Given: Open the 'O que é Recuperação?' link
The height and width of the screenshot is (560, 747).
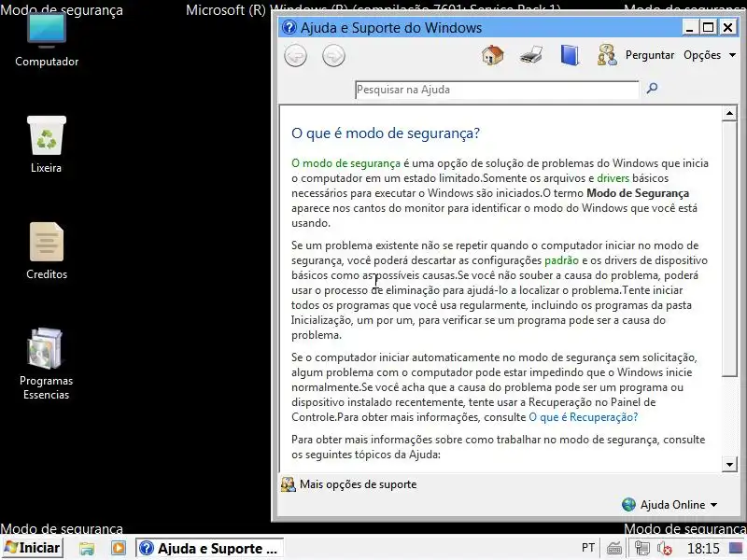Looking at the screenshot, I should click(583, 417).
